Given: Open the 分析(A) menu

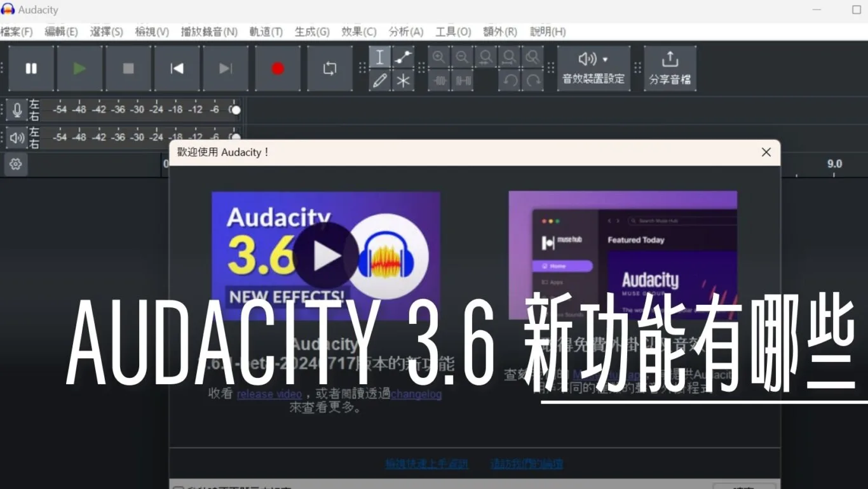Looking at the screenshot, I should (x=406, y=32).
